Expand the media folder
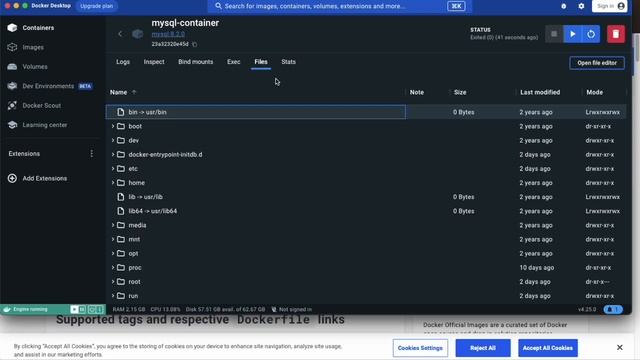640x360 pixels. (x=113, y=225)
